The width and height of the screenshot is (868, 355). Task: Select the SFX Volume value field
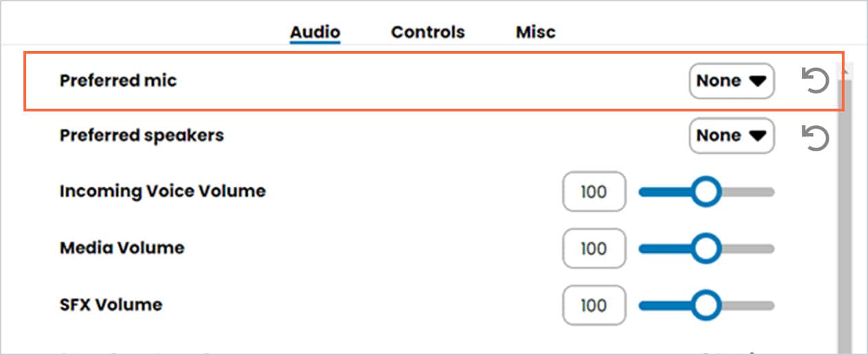(x=595, y=305)
